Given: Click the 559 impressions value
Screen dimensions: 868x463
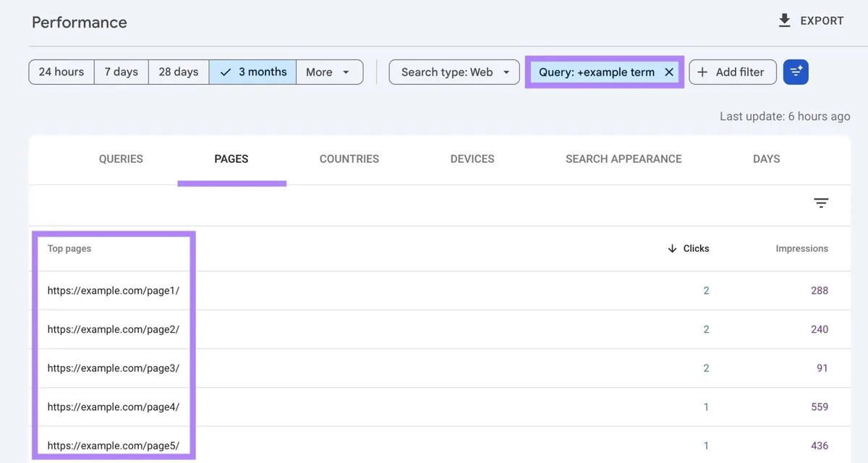Looking at the screenshot, I should point(820,407).
